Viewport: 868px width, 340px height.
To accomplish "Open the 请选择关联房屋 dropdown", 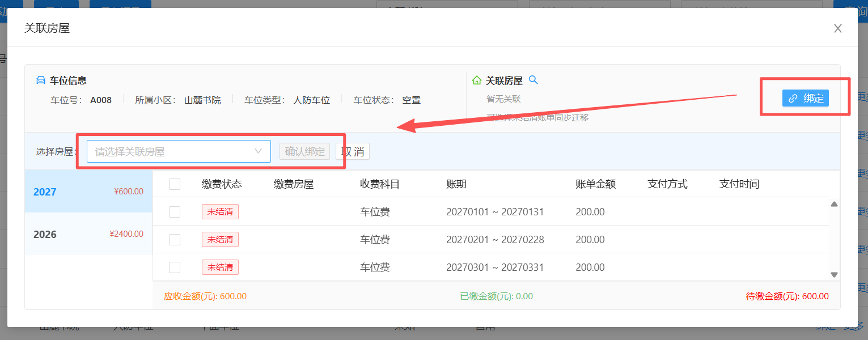I will tap(178, 151).
